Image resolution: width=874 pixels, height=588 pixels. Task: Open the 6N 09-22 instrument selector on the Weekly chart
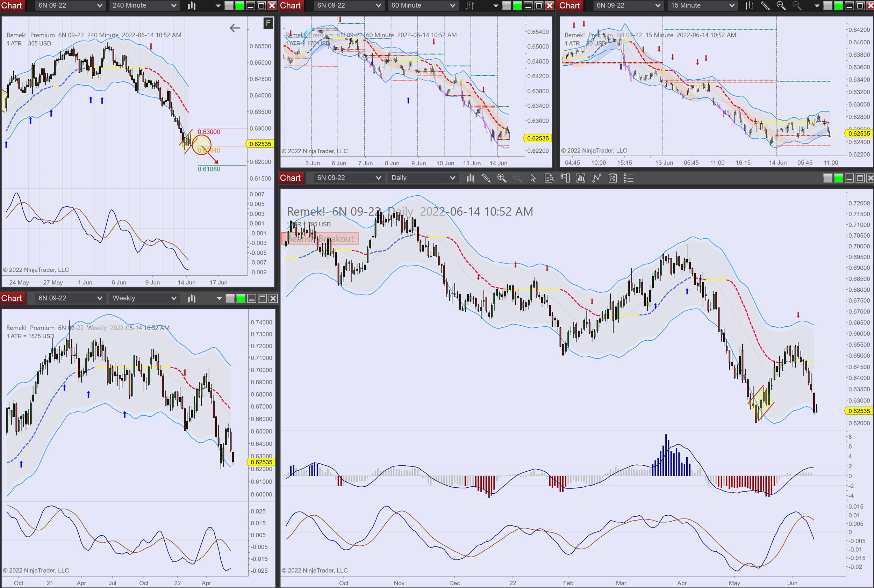point(70,298)
